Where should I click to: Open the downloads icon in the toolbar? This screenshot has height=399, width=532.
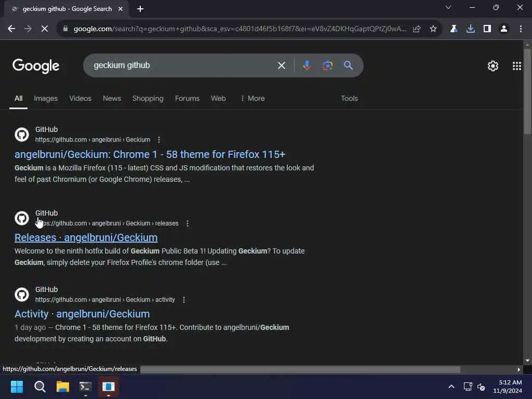pyautogui.click(x=471, y=29)
